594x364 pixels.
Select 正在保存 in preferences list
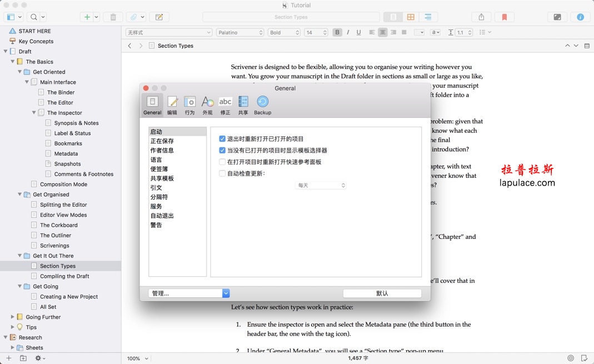(177, 141)
